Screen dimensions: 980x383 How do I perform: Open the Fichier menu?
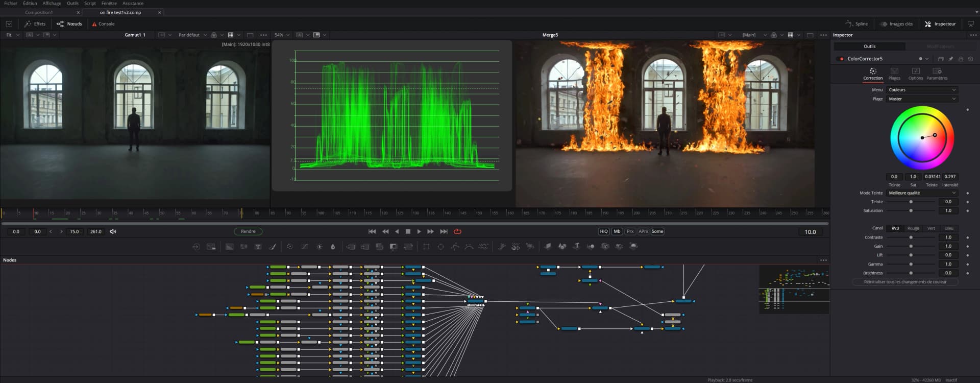point(11,4)
